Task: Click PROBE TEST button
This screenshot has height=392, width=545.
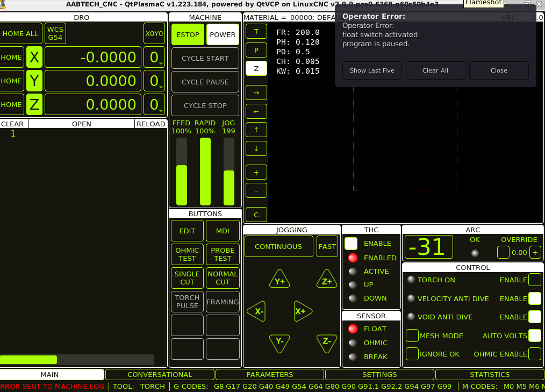Action: (223, 254)
